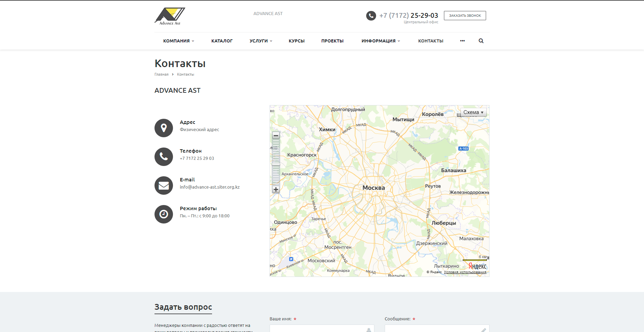Image resolution: width=644 pixels, height=332 pixels.
Task: Click the Advance Ast logo
Action: (x=170, y=16)
